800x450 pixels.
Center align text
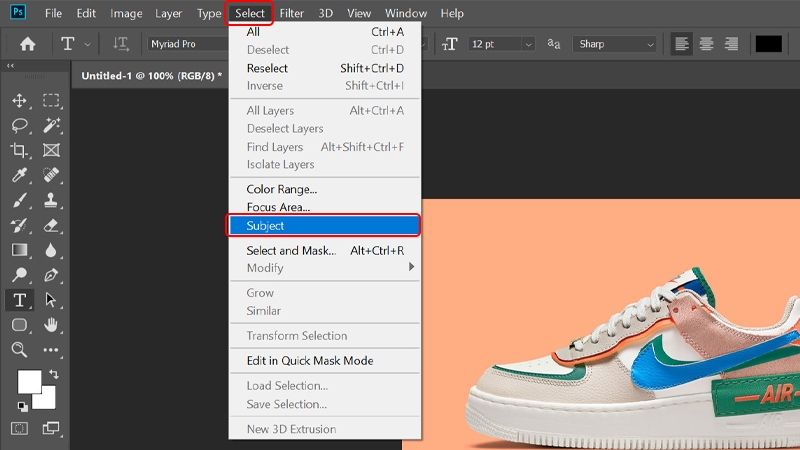pos(706,44)
